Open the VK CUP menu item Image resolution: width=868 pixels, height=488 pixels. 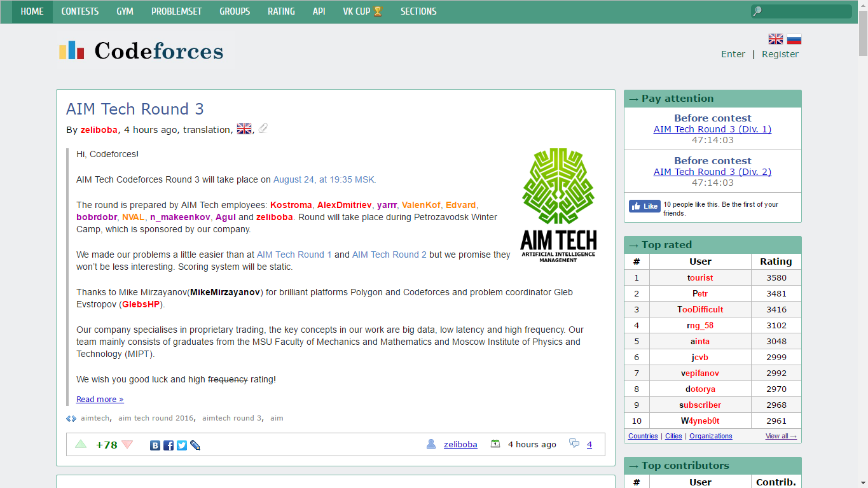tap(362, 11)
